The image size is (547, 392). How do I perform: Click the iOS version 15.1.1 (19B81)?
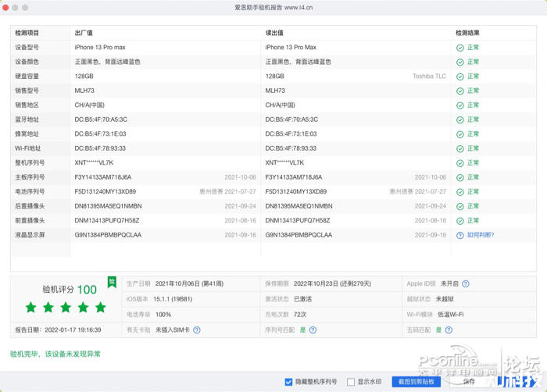173,299
